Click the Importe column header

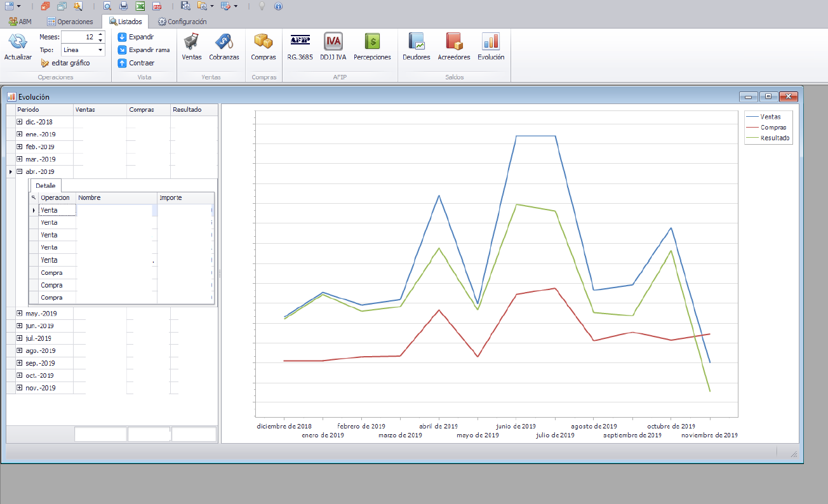point(184,197)
